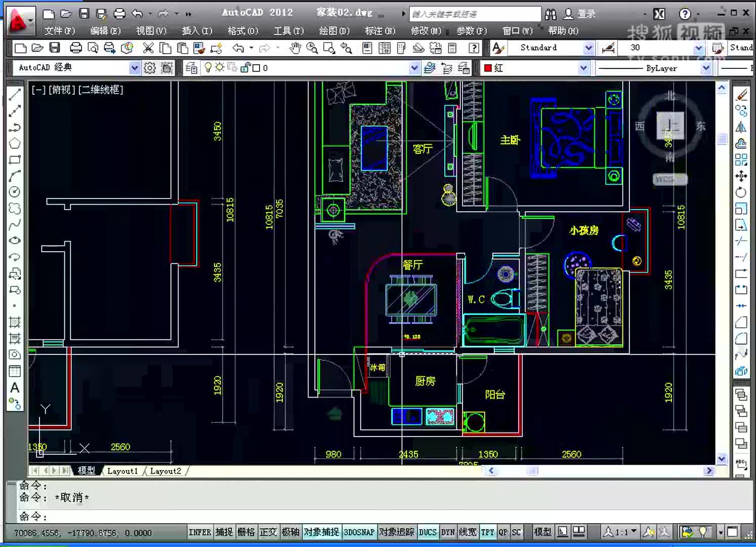Choose the Mirror modify tool
The height and width of the screenshot is (547, 756).
coord(741,127)
